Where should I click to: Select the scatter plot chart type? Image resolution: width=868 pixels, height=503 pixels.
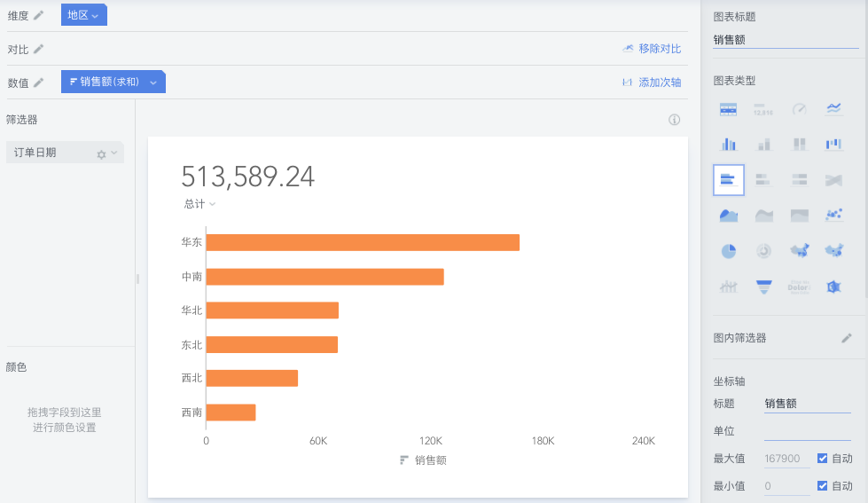coord(833,215)
